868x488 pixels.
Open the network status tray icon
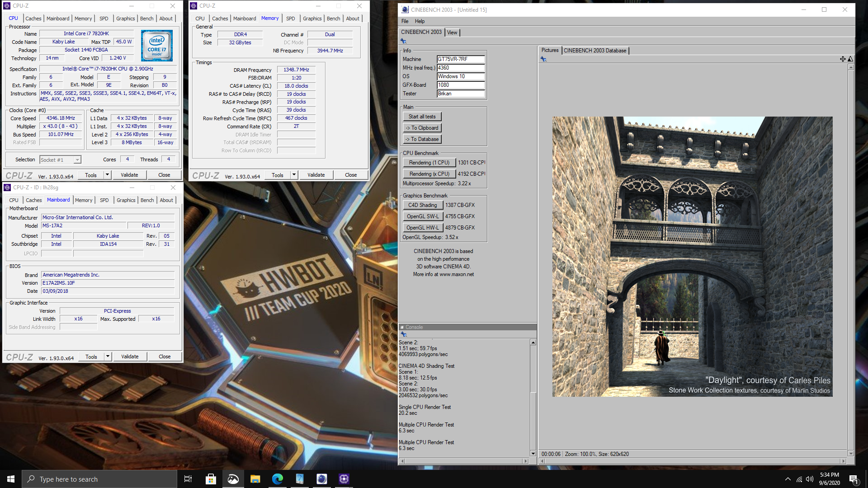(799, 479)
